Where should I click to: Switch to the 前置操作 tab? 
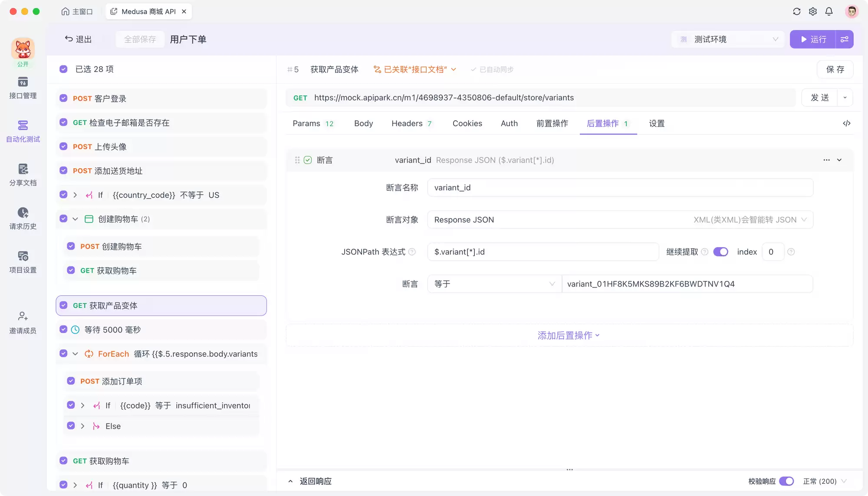click(552, 124)
